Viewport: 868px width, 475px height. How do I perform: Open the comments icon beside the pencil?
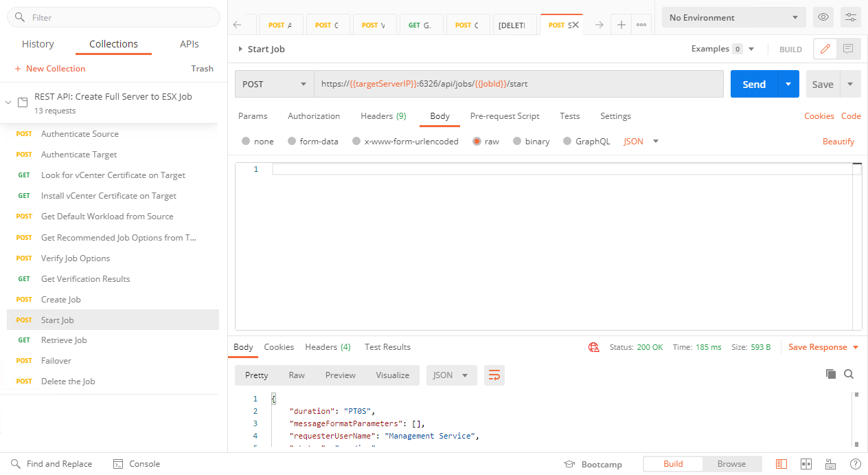848,49
